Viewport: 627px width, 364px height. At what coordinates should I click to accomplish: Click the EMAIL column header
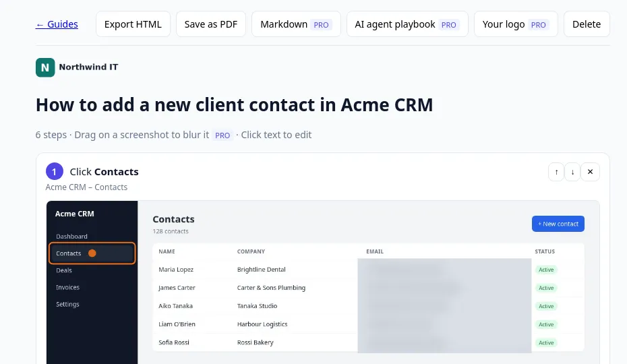[x=375, y=251]
